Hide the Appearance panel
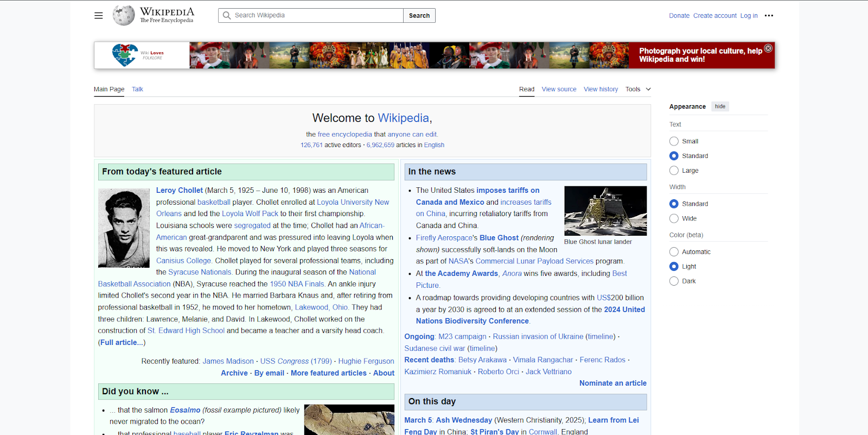Viewport: 868px width, 435px height. pos(720,106)
